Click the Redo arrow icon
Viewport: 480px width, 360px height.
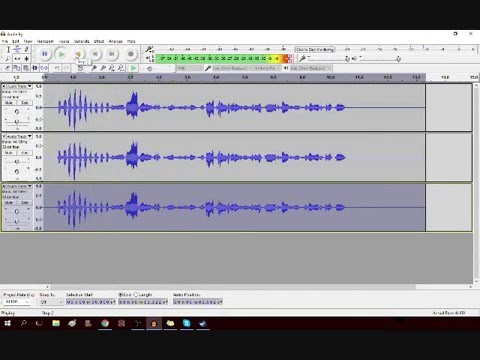(66, 68)
